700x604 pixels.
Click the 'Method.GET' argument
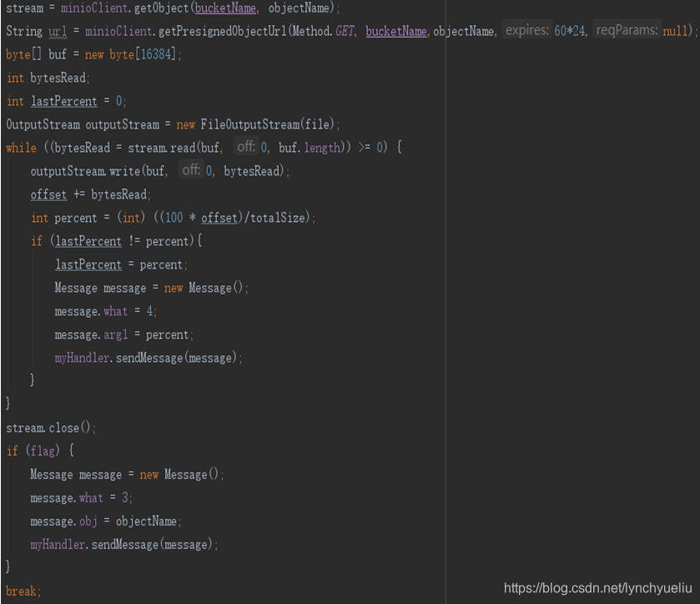[323, 31]
